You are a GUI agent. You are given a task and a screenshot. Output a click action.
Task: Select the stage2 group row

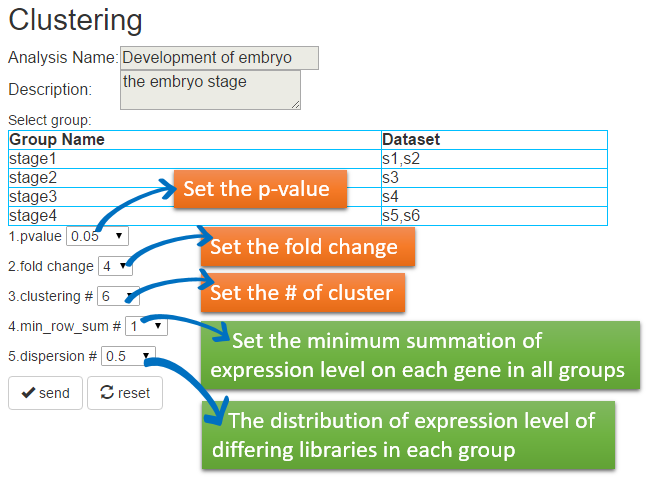308,178
